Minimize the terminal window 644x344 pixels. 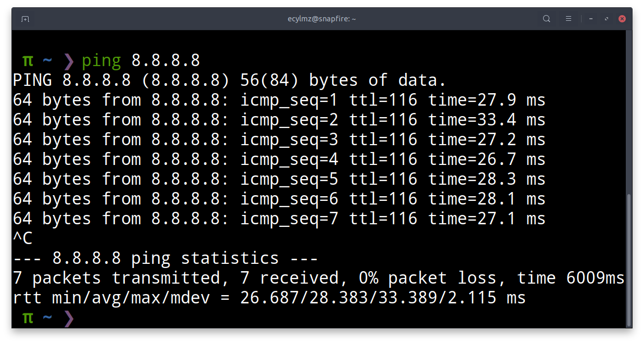pos(591,19)
